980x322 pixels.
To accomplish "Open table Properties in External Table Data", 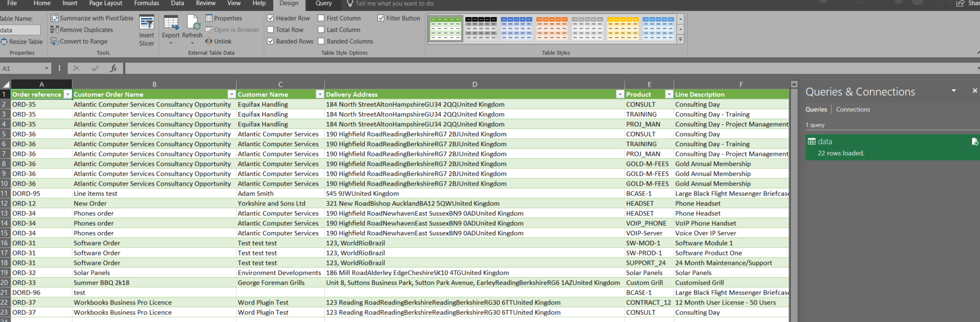I will (x=224, y=18).
